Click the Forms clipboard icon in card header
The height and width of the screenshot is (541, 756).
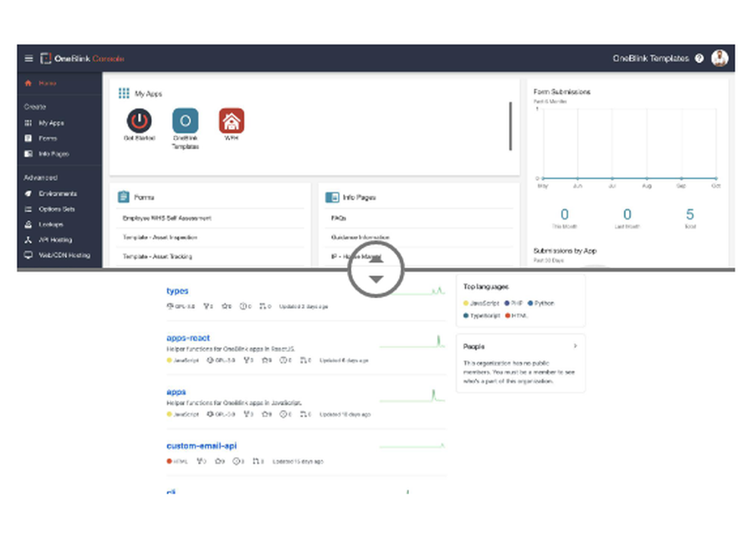[x=123, y=197]
